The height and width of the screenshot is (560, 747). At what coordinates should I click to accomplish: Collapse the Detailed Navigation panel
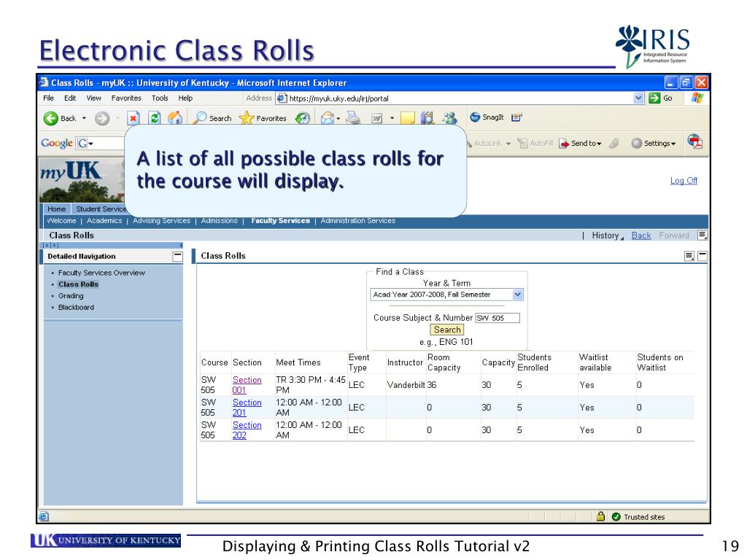178,256
